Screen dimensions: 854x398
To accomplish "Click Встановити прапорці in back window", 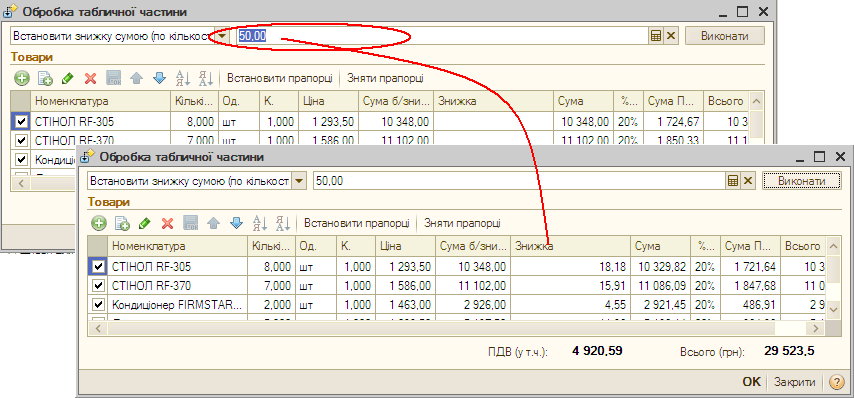I will tap(279, 78).
